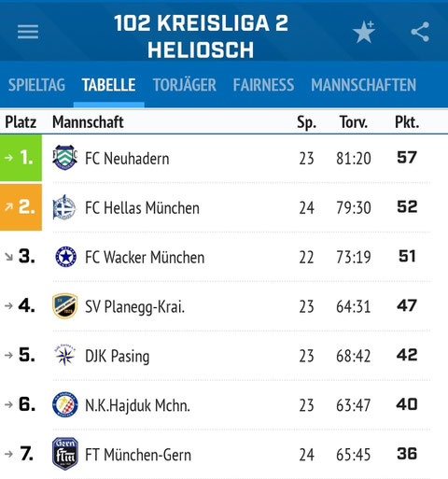Open FC Neuhadern team name link

pyautogui.click(x=127, y=159)
